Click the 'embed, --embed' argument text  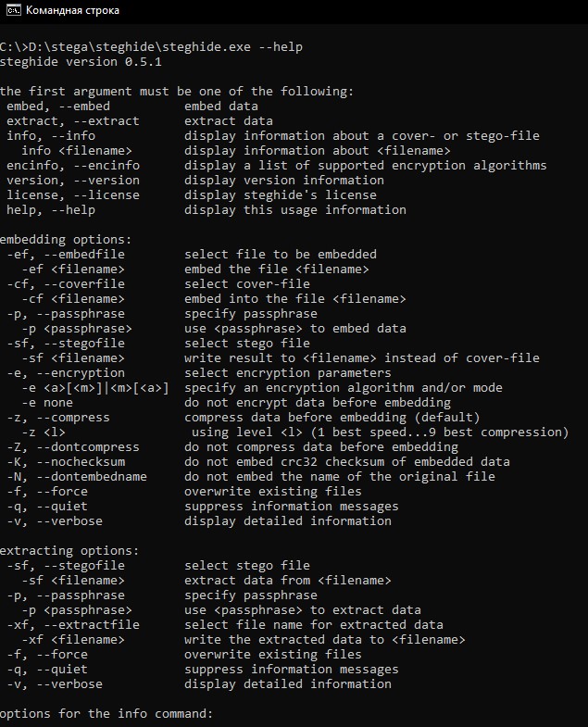tap(57, 106)
